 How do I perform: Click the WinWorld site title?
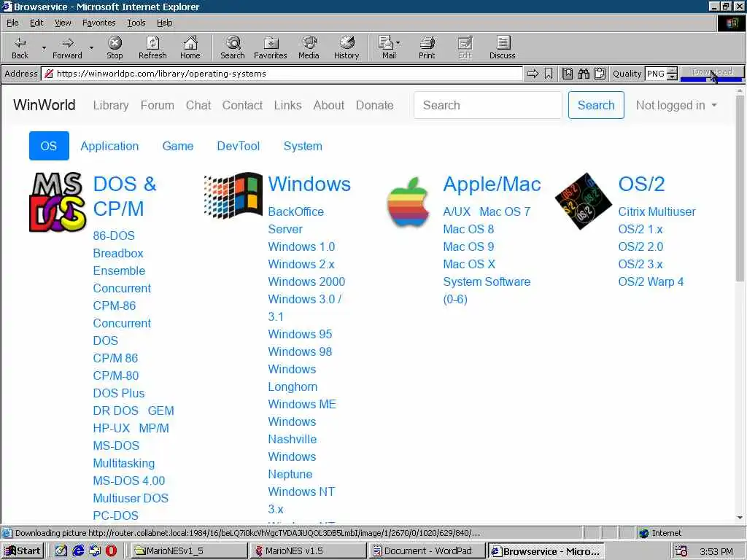coord(44,105)
